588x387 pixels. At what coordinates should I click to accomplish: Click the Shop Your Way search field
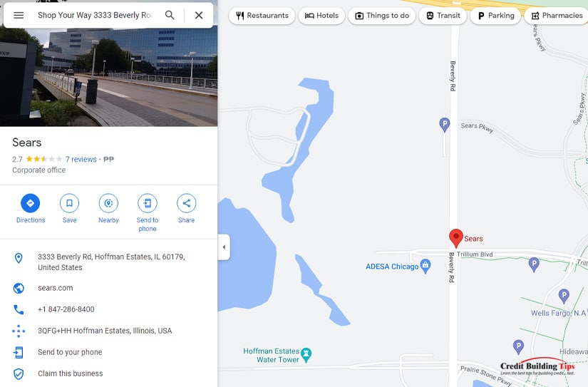(x=95, y=16)
